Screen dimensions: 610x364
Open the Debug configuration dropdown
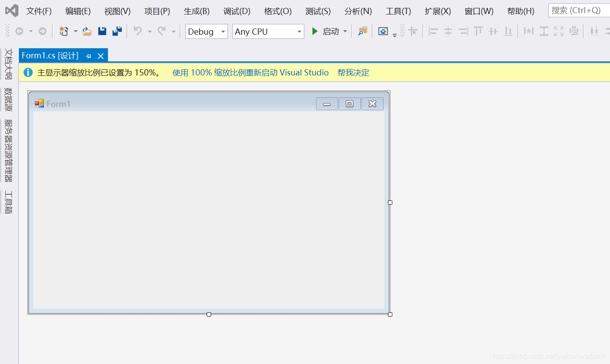(x=206, y=31)
